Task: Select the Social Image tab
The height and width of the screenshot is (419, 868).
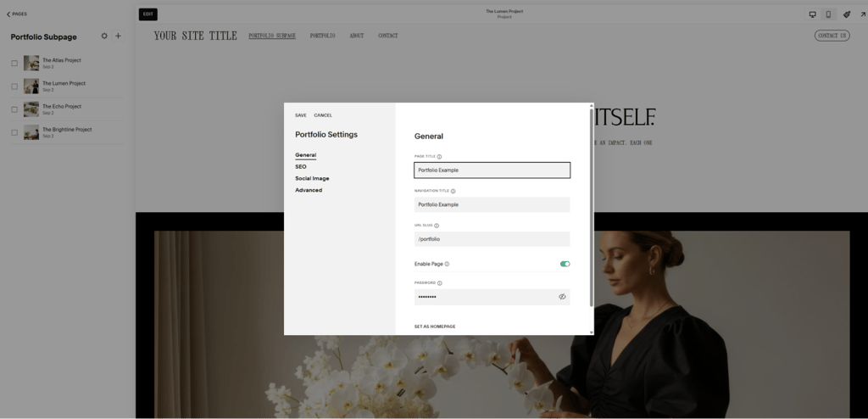Action: coord(312,178)
